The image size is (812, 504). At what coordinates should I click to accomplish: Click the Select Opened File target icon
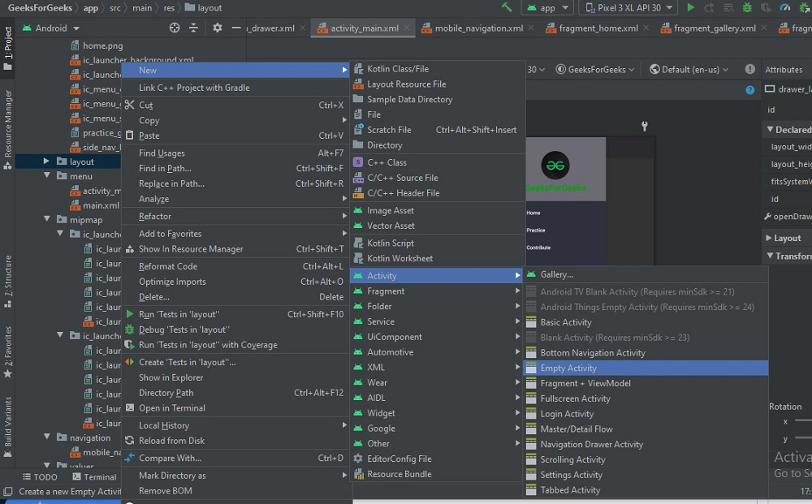175,28
